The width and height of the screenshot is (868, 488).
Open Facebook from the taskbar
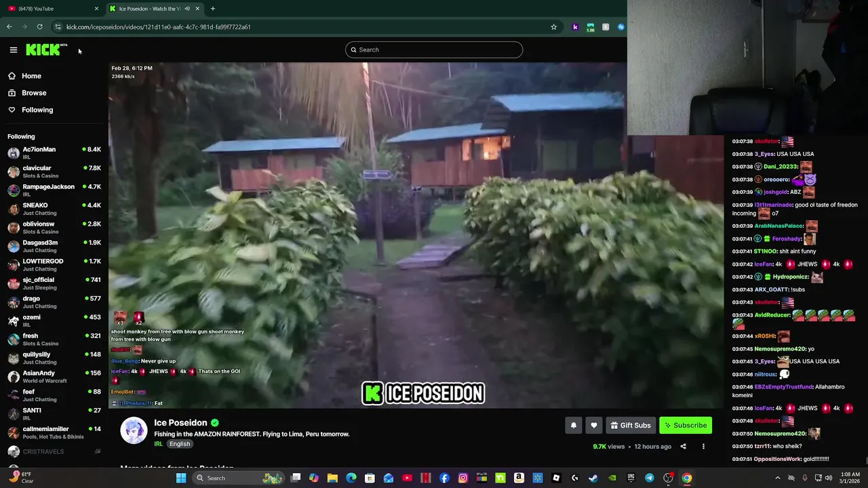point(444,478)
